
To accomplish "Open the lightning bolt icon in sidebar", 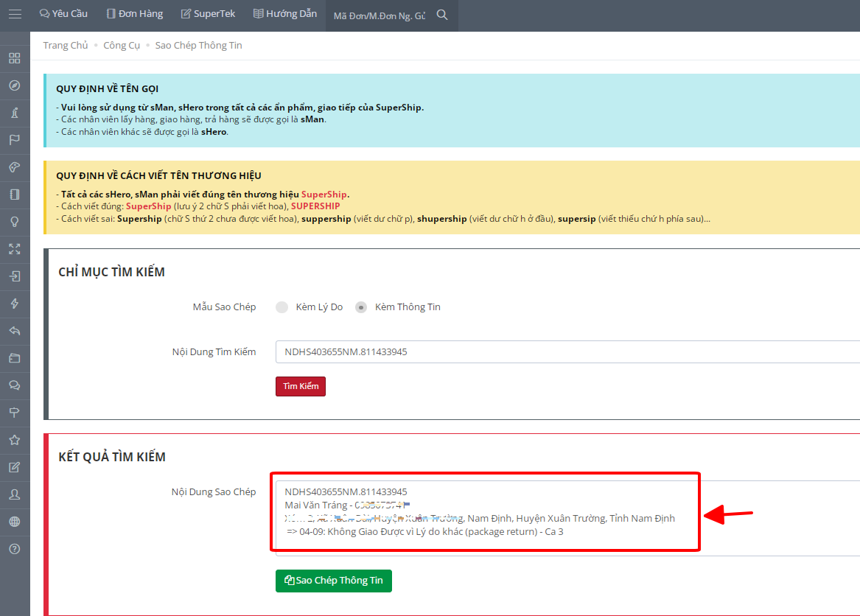I will [x=15, y=304].
